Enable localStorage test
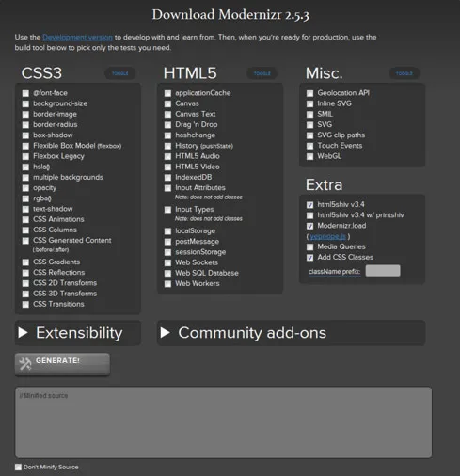 click(167, 231)
